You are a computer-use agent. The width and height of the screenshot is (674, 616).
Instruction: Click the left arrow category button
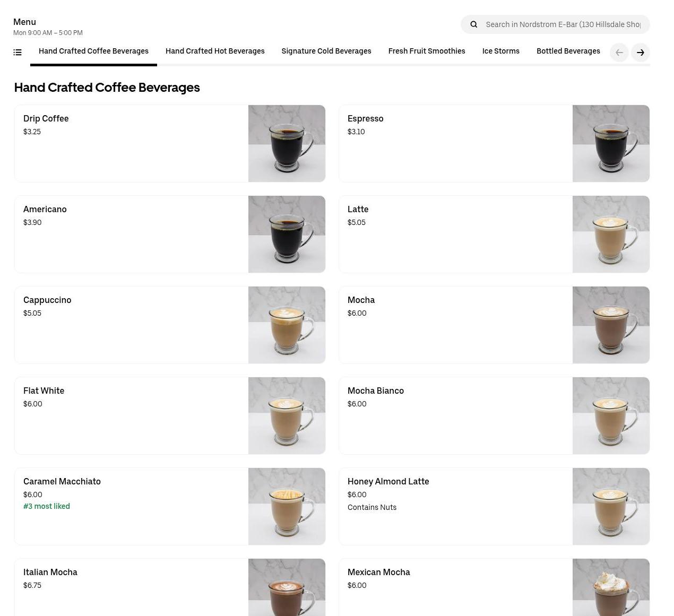point(619,53)
